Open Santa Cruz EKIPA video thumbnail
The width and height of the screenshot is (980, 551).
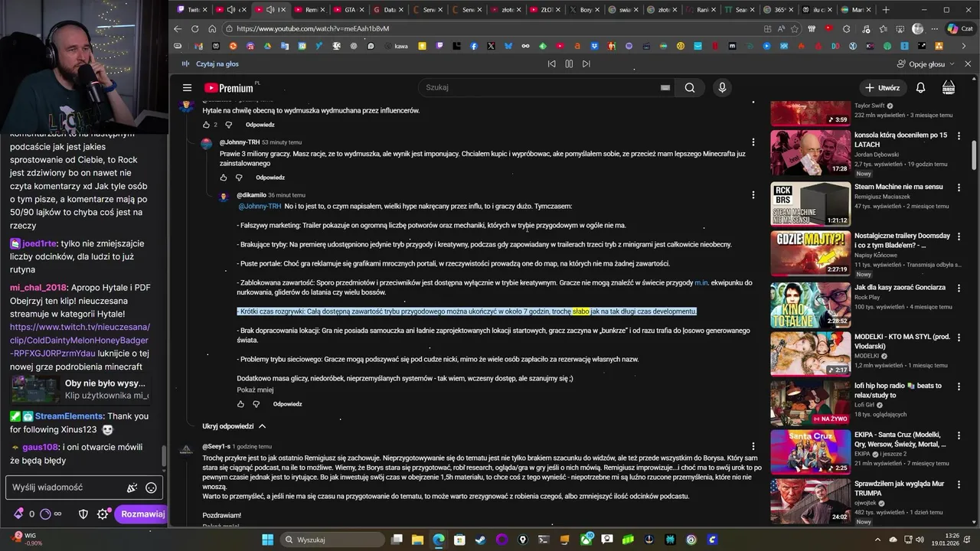pyautogui.click(x=810, y=452)
